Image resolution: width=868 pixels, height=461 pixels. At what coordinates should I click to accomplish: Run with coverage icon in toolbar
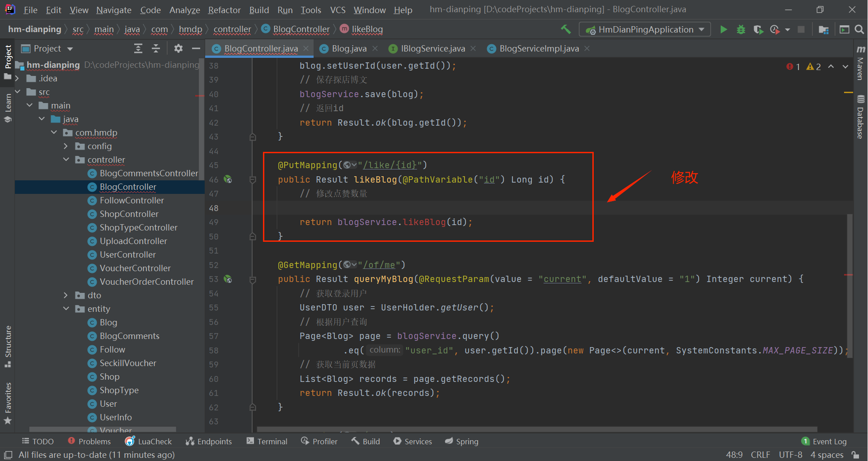pyautogui.click(x=758, y=29)
